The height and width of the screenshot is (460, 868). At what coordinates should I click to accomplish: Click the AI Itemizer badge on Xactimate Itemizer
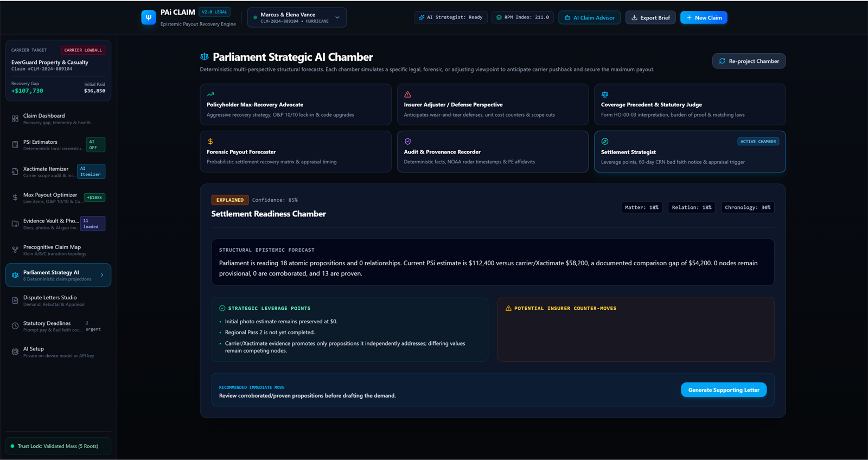[x=91, y=171]
